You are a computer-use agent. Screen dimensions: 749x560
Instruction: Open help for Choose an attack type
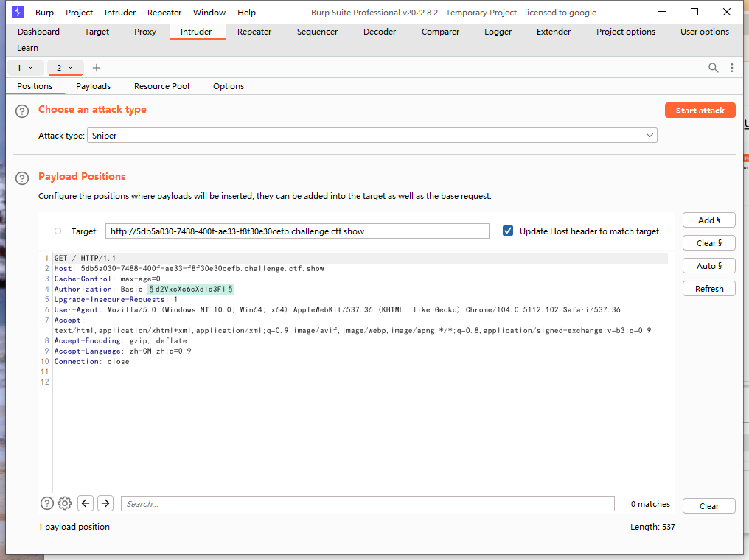(22, 111)
